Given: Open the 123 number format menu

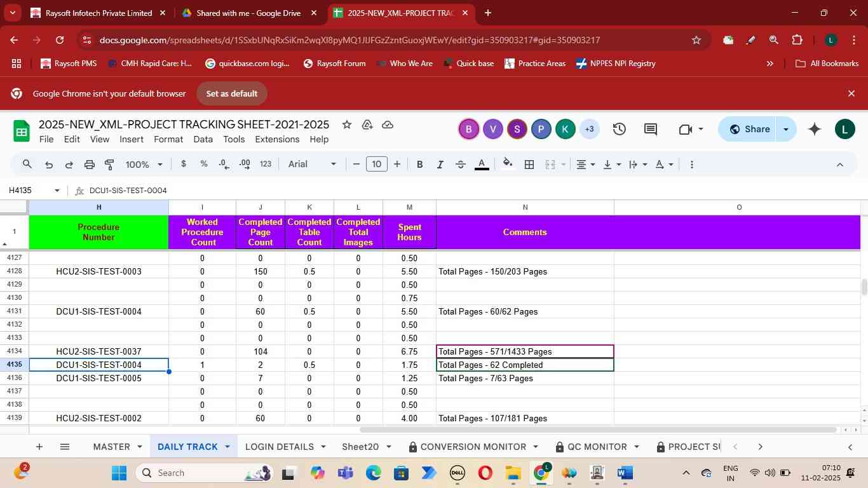Looking at the screenshot, I should click(x=266, y=164).
